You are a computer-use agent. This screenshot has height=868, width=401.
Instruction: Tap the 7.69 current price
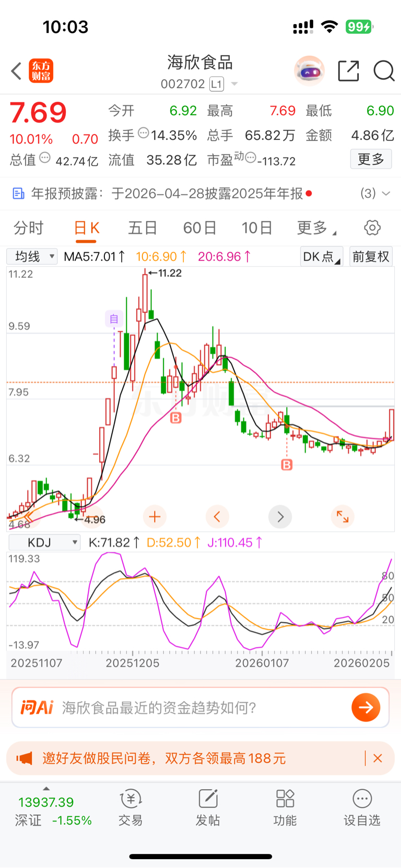click(38, 112)
